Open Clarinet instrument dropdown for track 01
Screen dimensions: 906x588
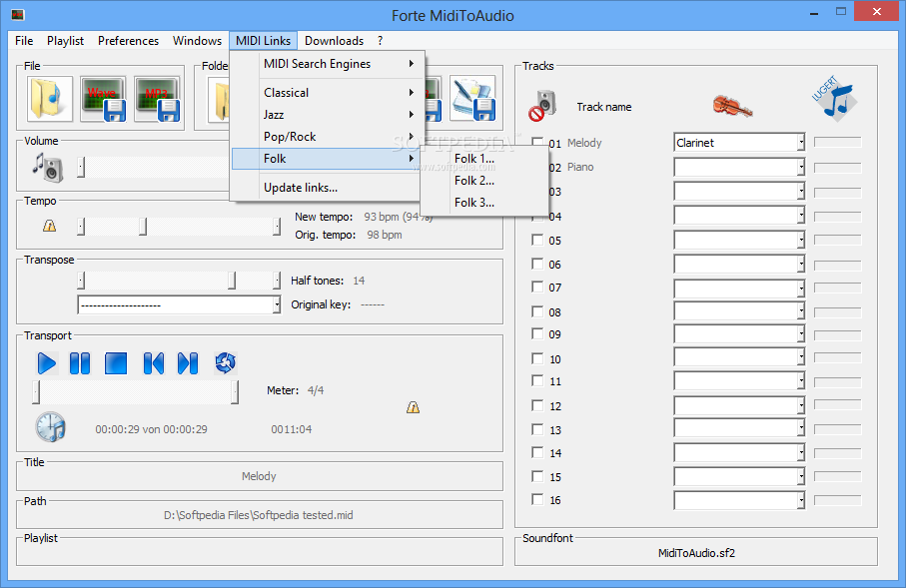tap(801, 142)
